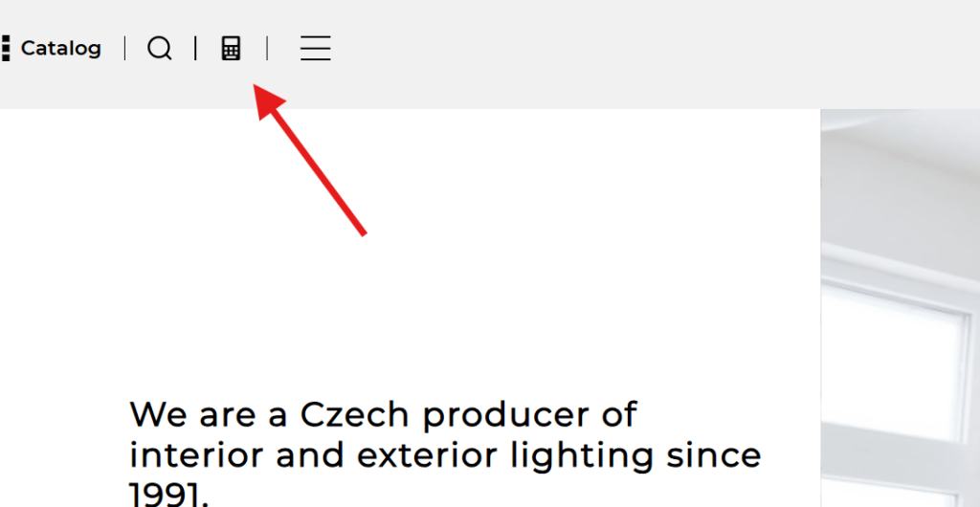This screenshot has width=980, height=507.
Task: Open the search magnifier icon
Action: [x=160, y=48]
